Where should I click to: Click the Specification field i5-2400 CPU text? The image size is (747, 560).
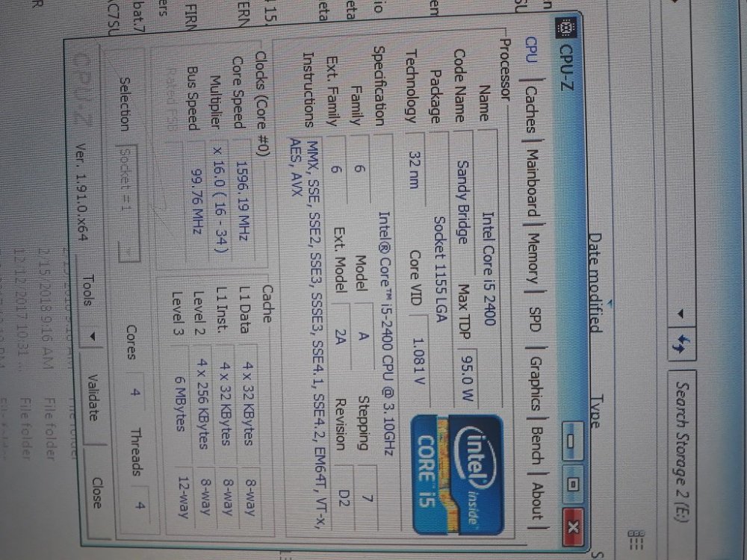386,333
